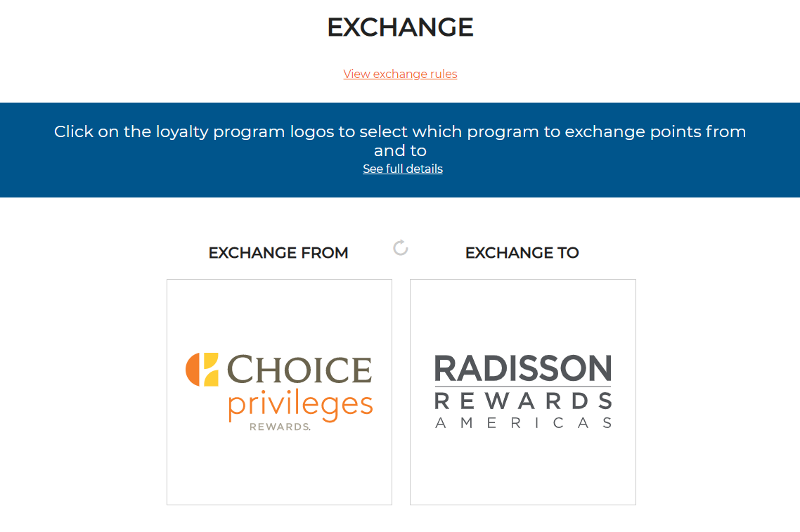Click the blue instruction banner text

coord(400,141)
